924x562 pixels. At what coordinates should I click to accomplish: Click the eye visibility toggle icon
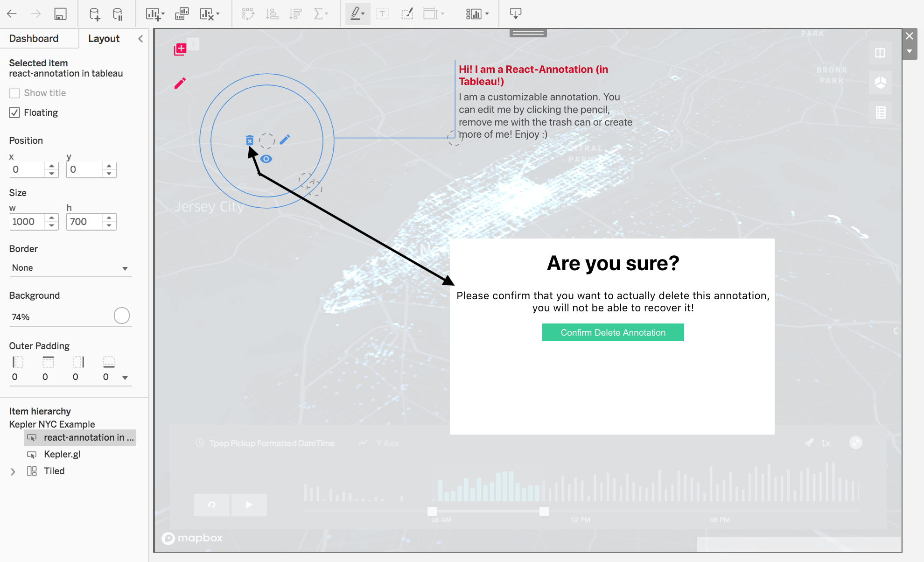266,159
